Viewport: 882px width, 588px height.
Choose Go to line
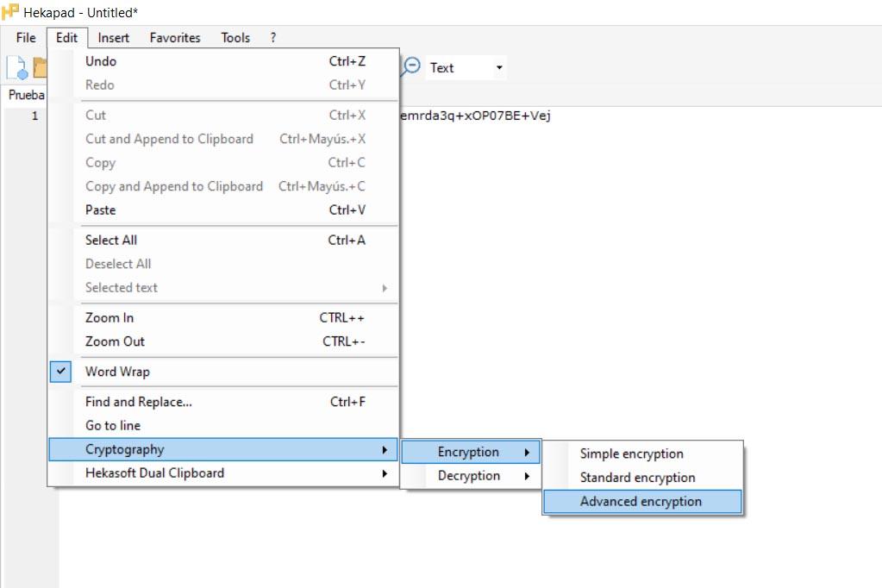click(223, 425)
